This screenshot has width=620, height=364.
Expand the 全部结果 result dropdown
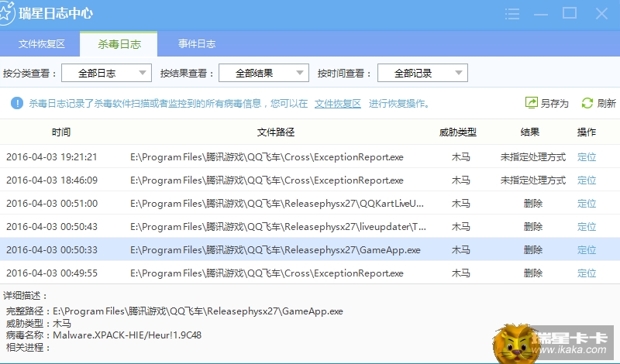[263, 73]
